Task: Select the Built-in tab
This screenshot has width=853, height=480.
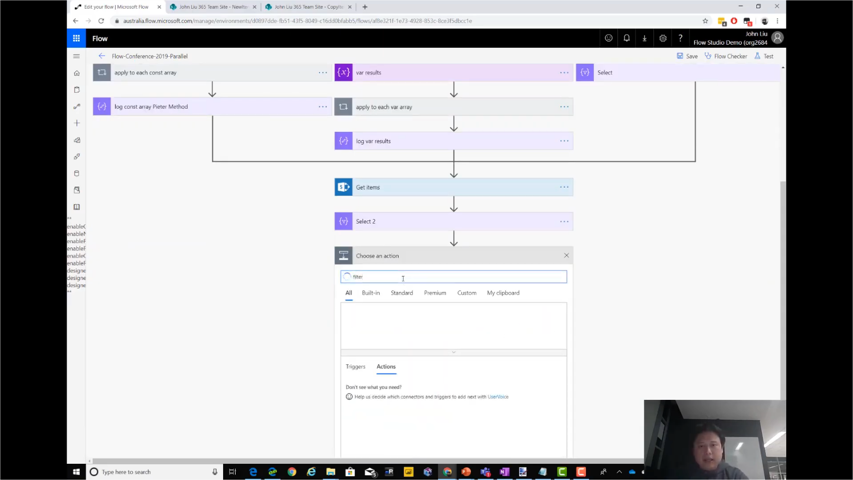Action: tap(371, 293)
